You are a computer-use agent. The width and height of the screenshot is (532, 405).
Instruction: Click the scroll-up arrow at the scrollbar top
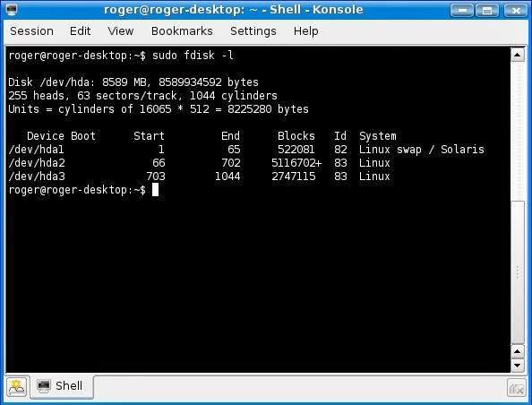pos(518,55)
